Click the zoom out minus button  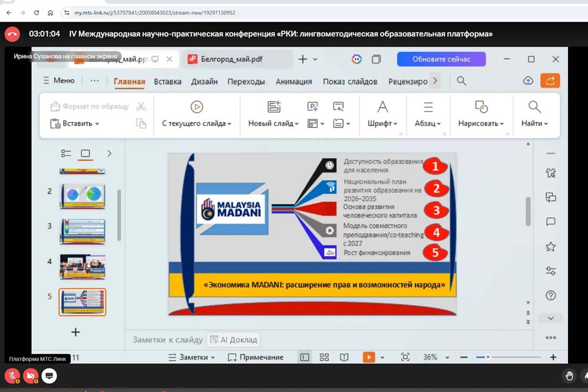coord(463,357)
